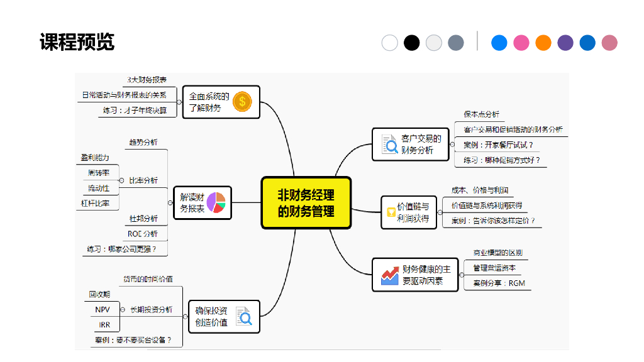This screenshot has width=644, height=362.
Task: Collapse the connector next to 长期投资分析
Action: click(x=123, y=309)
